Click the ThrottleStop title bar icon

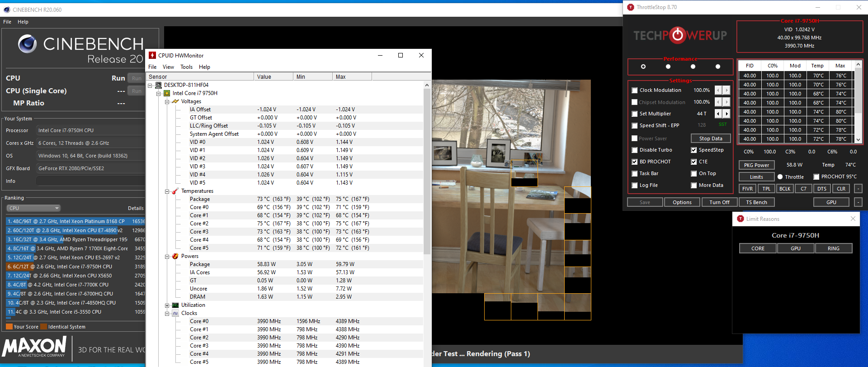[x=631, y=7]
